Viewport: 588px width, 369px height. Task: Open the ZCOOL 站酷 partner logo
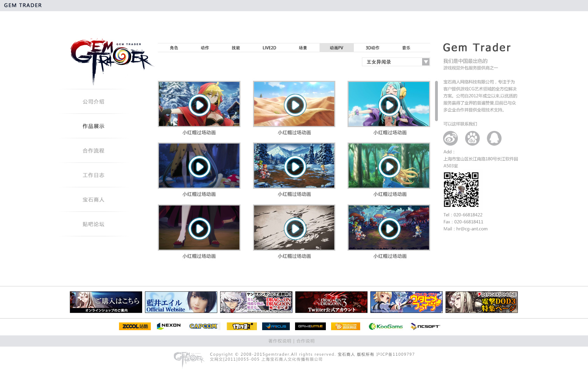(135, 326)
